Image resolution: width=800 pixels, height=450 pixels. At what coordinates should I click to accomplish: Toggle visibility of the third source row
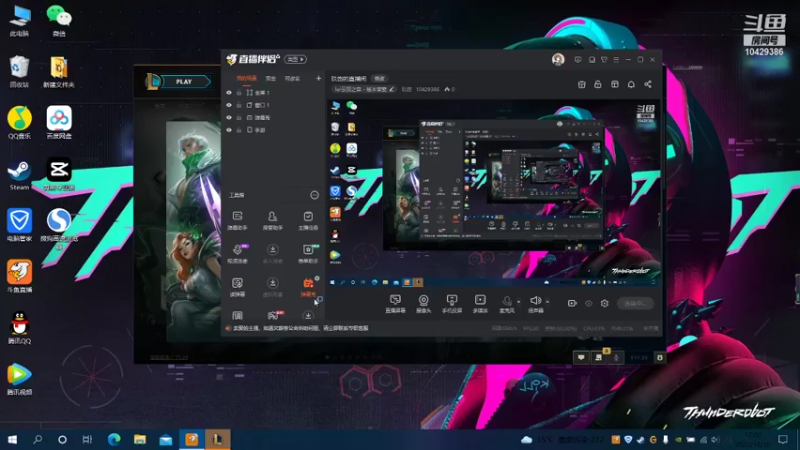tap(229, 117)
